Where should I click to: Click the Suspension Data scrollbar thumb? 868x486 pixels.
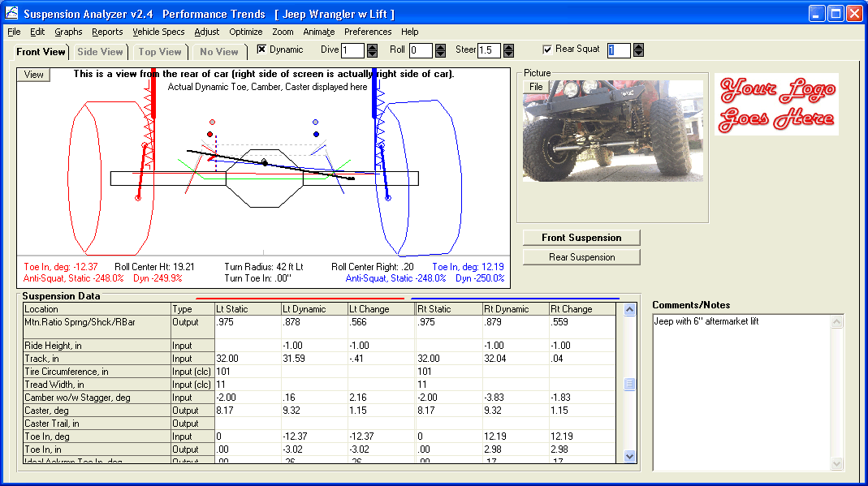(x=629, y=384)
